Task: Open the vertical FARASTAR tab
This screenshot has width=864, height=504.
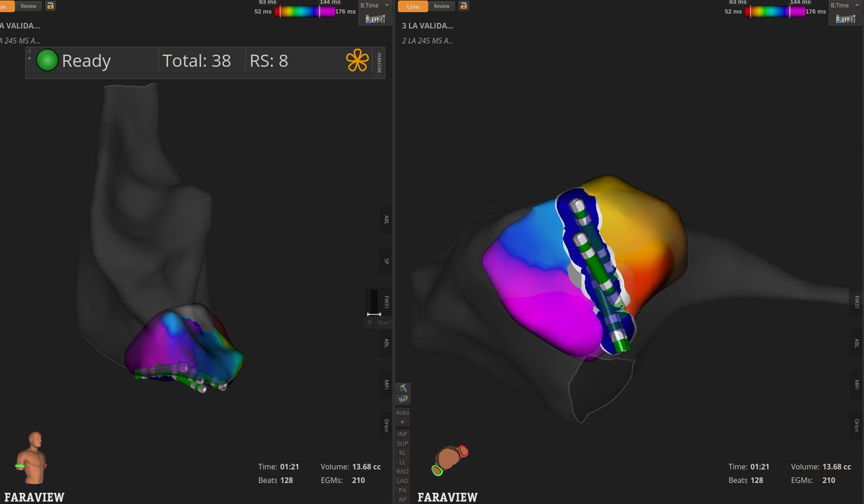Action: tap(379, 62)
